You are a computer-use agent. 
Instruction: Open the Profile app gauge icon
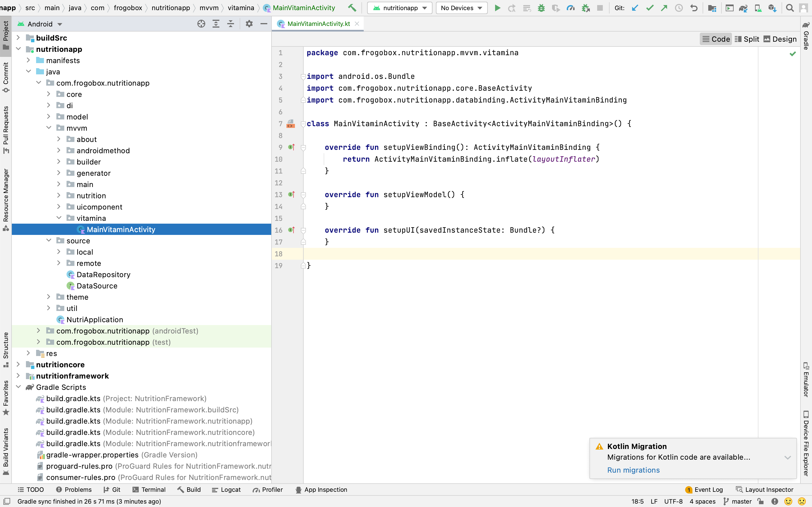pyautogui.click(x=570, y=8)
